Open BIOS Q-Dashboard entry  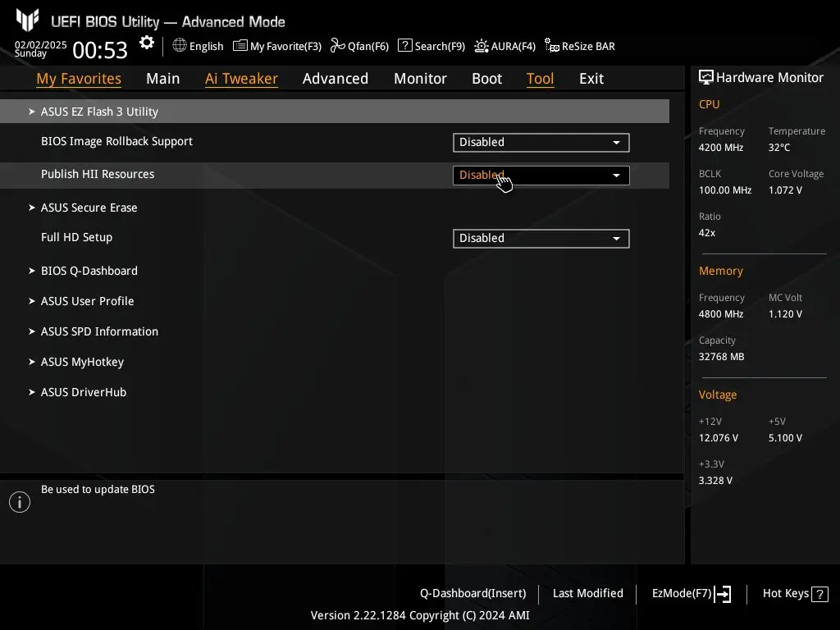(89, 271)
